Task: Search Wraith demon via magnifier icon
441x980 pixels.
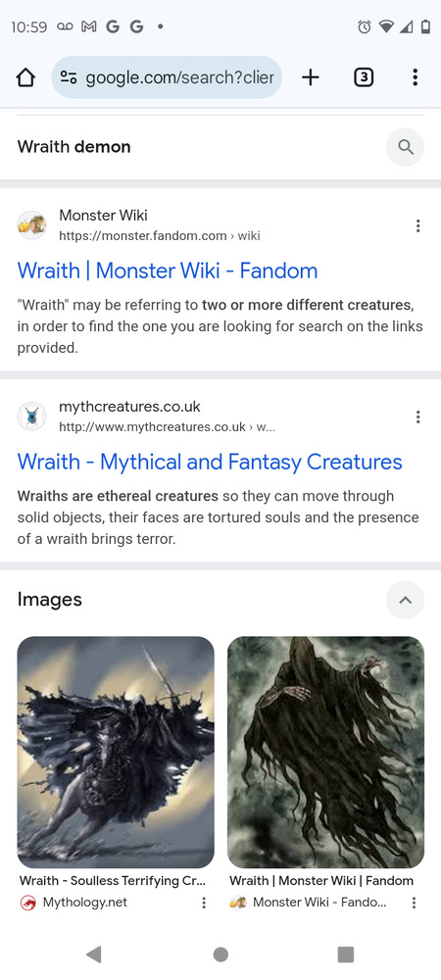Action: [406, 148]
